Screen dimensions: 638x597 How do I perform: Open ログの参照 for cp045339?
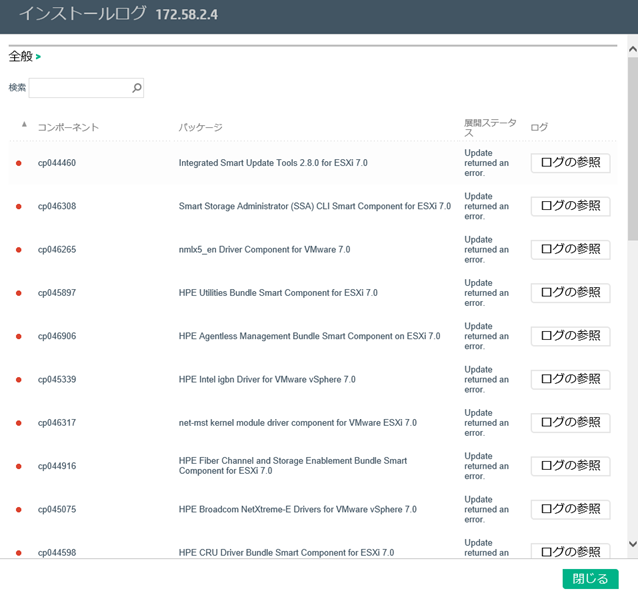coord(570,380)
